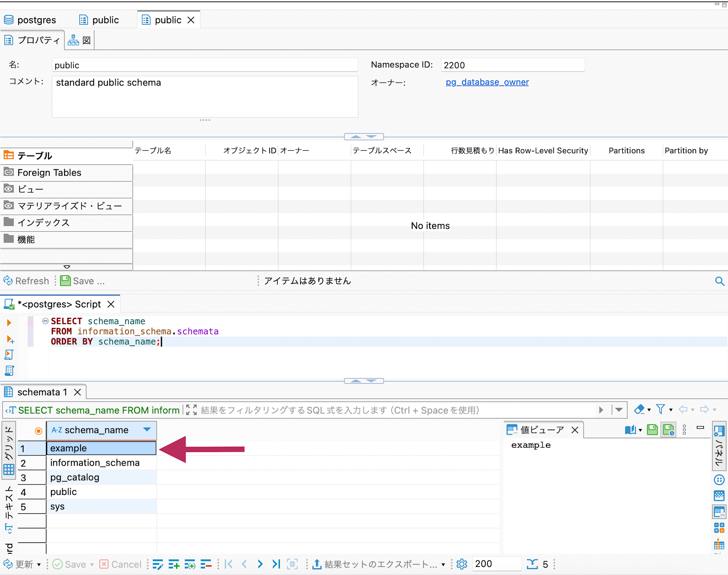Click the edit cell icon in results toolbar
Image resolution: width=728 pixels, height=575 pixels.
[x=158, y=564]
